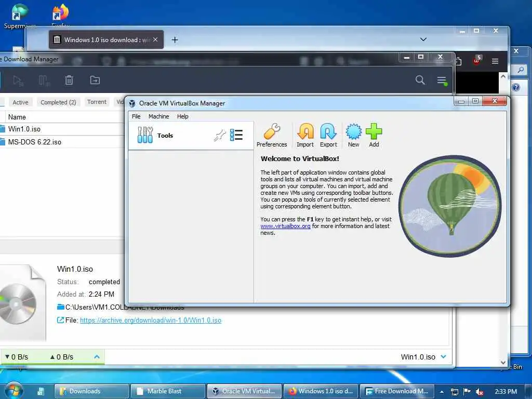Click the Oracle VM VirtualBox taskbar button
This screenshot has width=532, height=399.
pyautogui.click(x=244, y=391)
